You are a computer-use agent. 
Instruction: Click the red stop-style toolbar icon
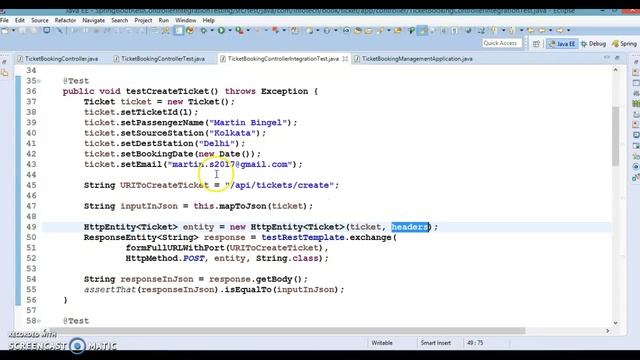coord(276,31)
